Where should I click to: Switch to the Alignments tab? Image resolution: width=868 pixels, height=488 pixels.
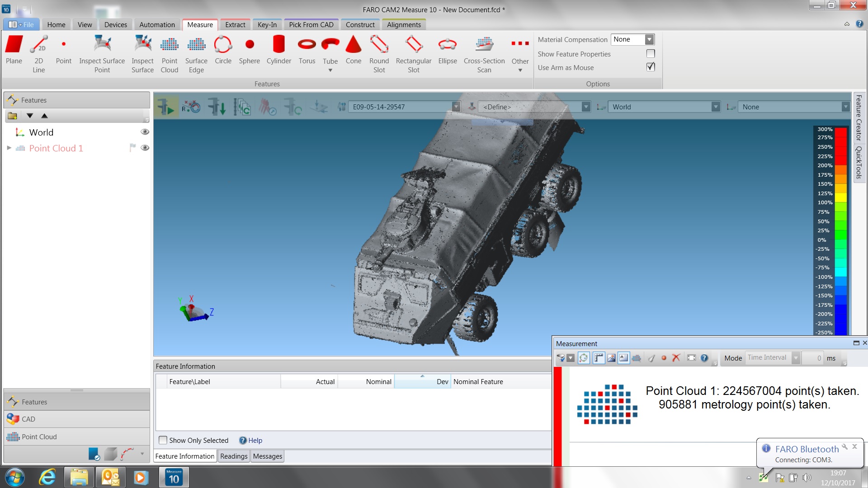tap(404, 25)
